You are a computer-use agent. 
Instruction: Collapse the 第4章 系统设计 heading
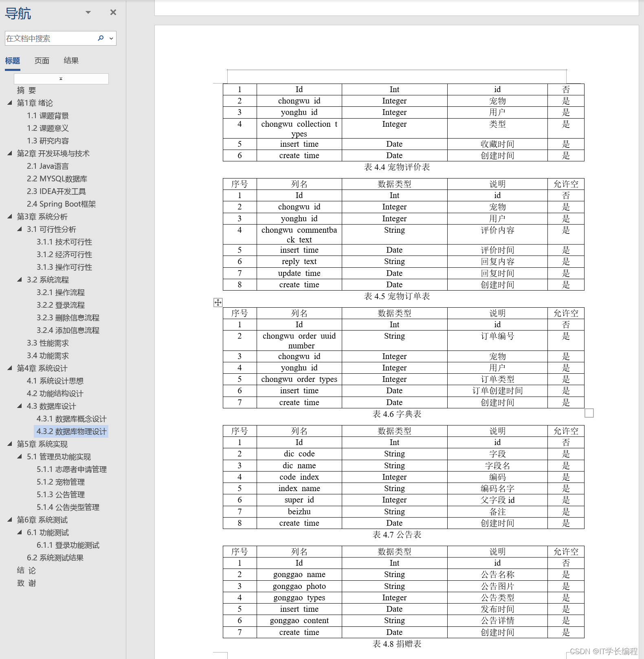click(x=9, y=368)
